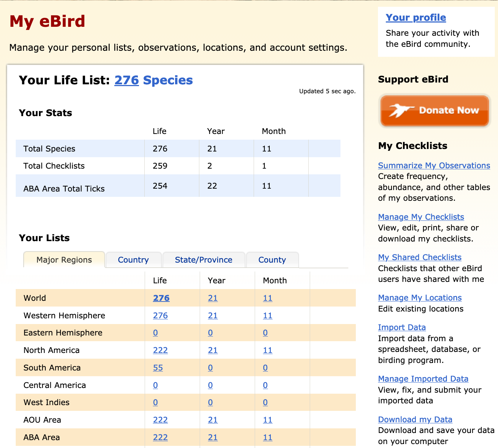Open the 276 Species life list link
This screenshot has width=498, height=448.
pyautogui.click(x=153, y=80)
